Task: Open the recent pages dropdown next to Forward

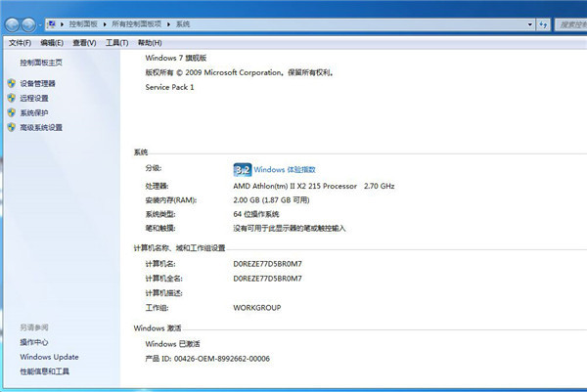Action: pos(39,25)
